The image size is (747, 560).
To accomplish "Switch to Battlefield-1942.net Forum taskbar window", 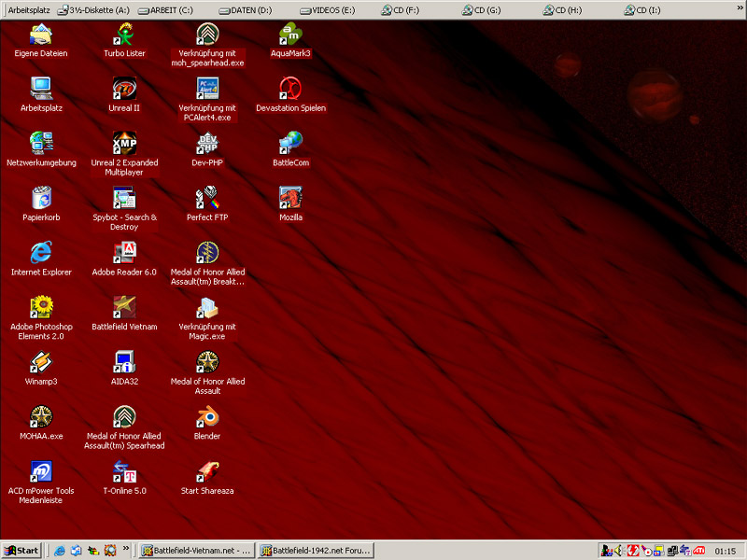I will click(x=316, y=551).
